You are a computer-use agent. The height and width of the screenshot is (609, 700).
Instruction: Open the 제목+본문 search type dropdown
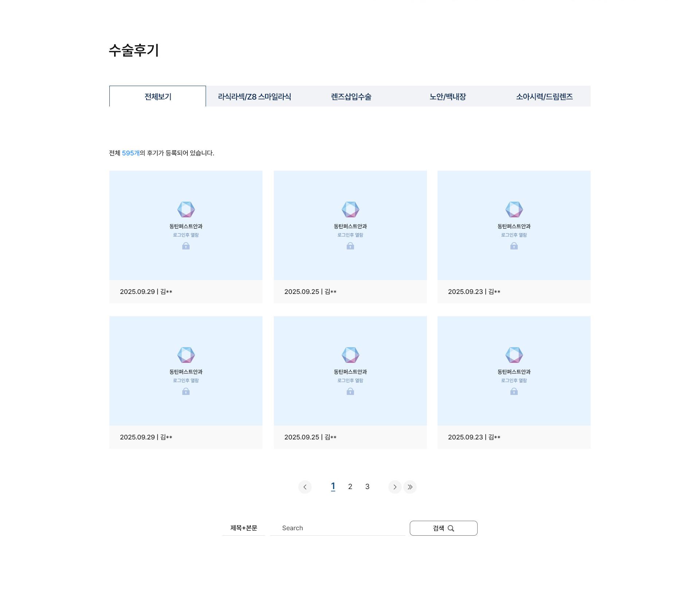244,528
